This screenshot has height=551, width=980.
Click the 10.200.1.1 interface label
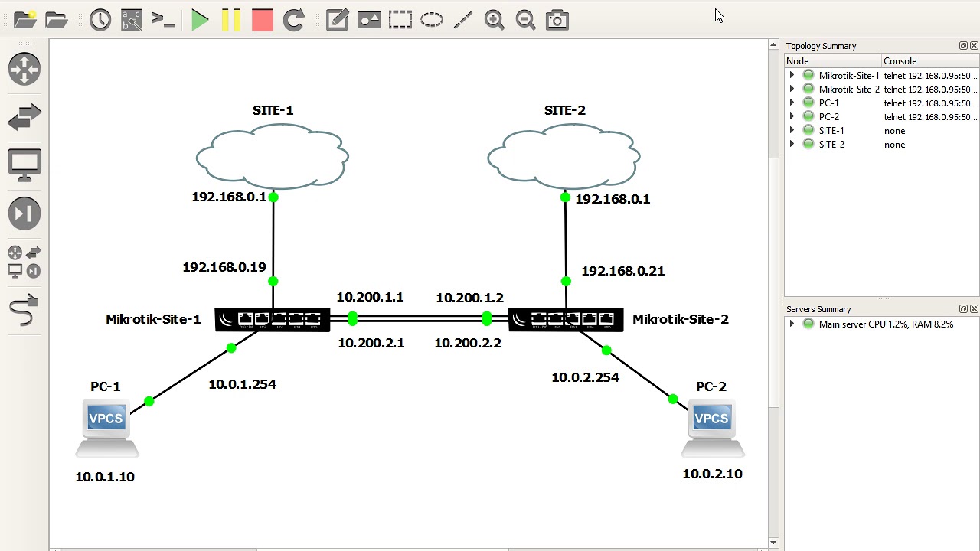coord(370,297)
